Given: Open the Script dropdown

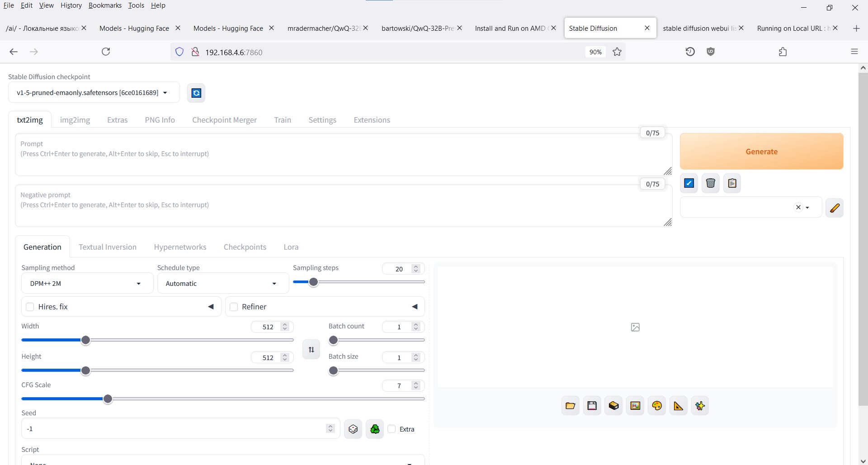Looking at the screenshot, I should (223, 460).
